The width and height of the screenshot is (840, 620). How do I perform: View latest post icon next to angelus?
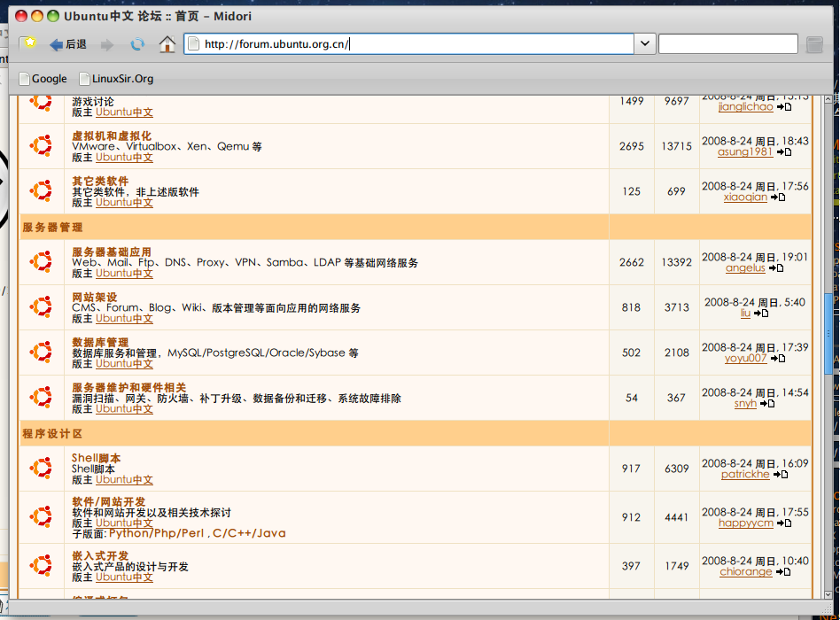(x=776, y=268)
